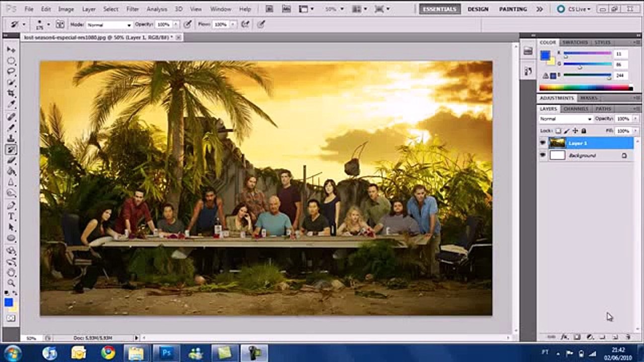Screen dimensions: 644x362
Task: Select the History Brush tool
Action: pyautogui.click(x=11, y=150)
